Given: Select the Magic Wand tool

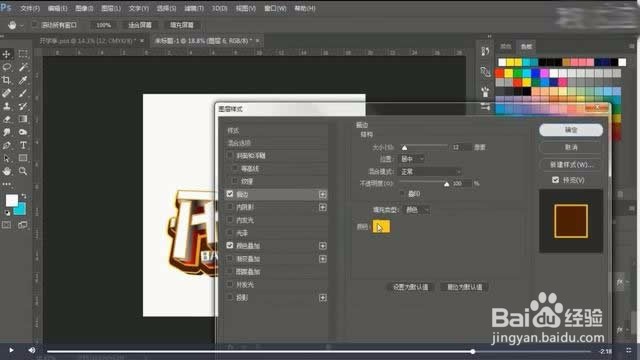Looking at the screenshot, I should tap(23, 67).
